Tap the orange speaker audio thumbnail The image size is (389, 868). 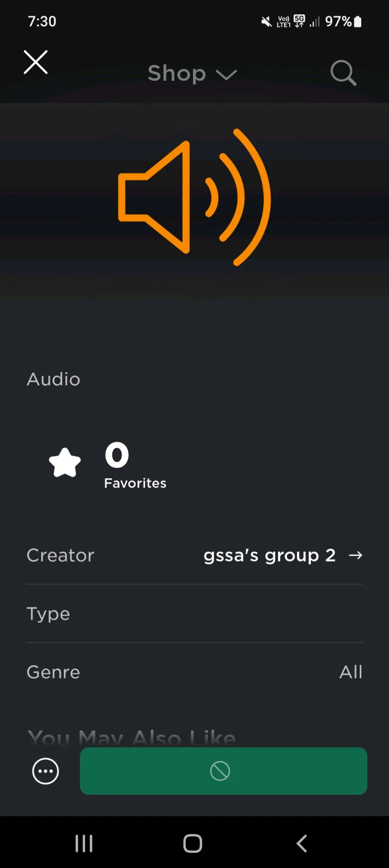[x=194, y=197]
